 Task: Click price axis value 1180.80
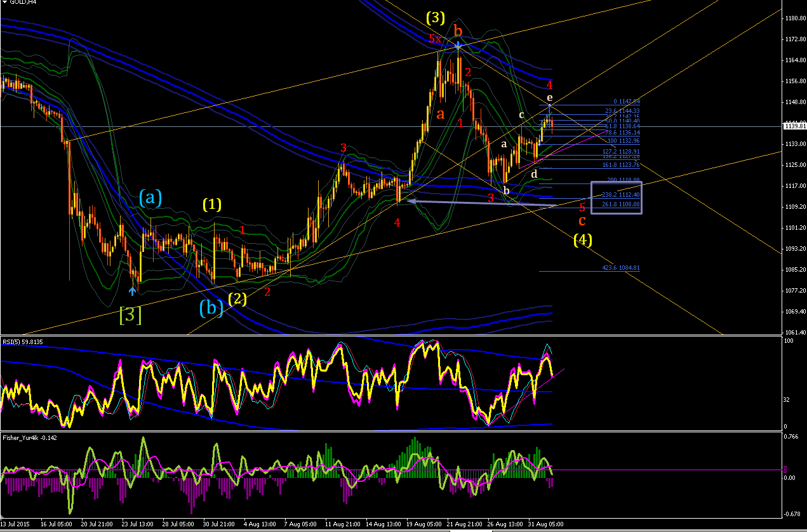(x=795, y=18)
